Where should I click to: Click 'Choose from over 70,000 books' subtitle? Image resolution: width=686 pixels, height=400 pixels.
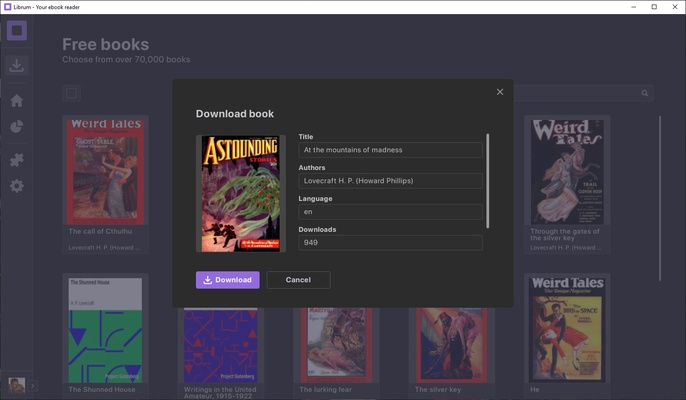tap(126, 60)
